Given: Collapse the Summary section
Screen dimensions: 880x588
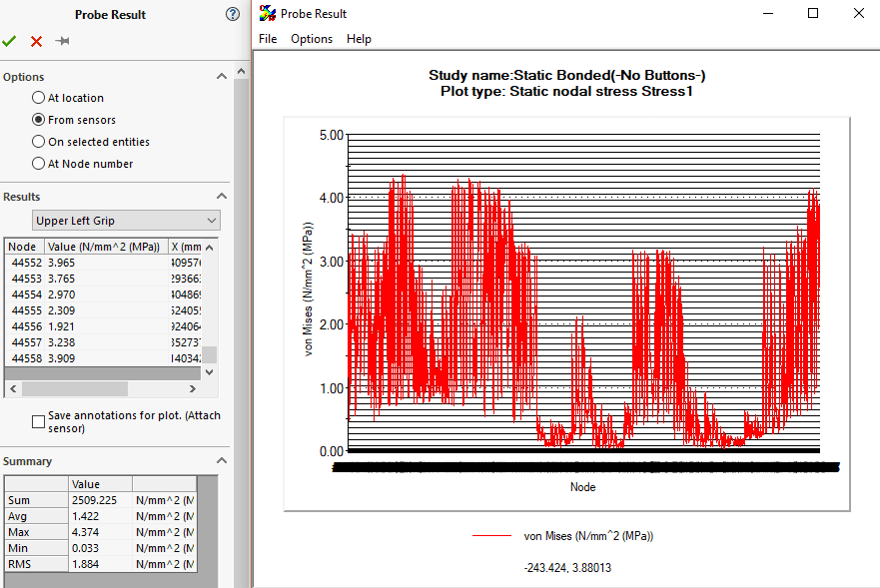Looking at the screenshot, I should pos(222,460).
